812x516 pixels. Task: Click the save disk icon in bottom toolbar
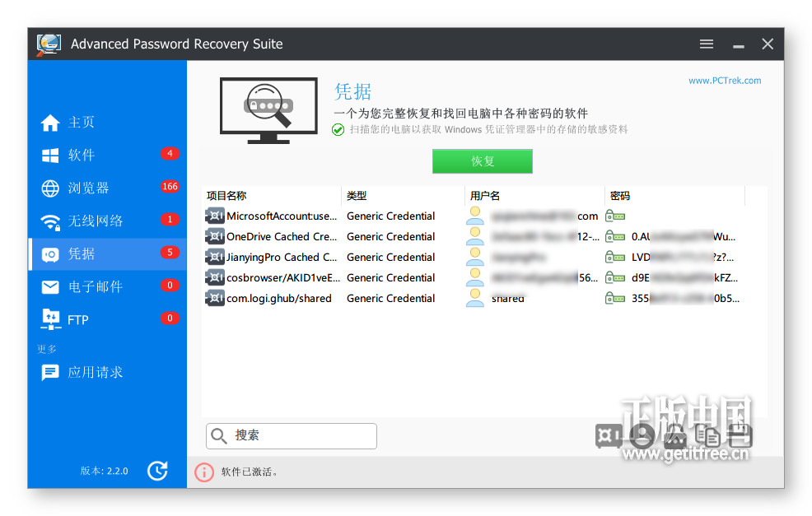click(x=740, y=436)
